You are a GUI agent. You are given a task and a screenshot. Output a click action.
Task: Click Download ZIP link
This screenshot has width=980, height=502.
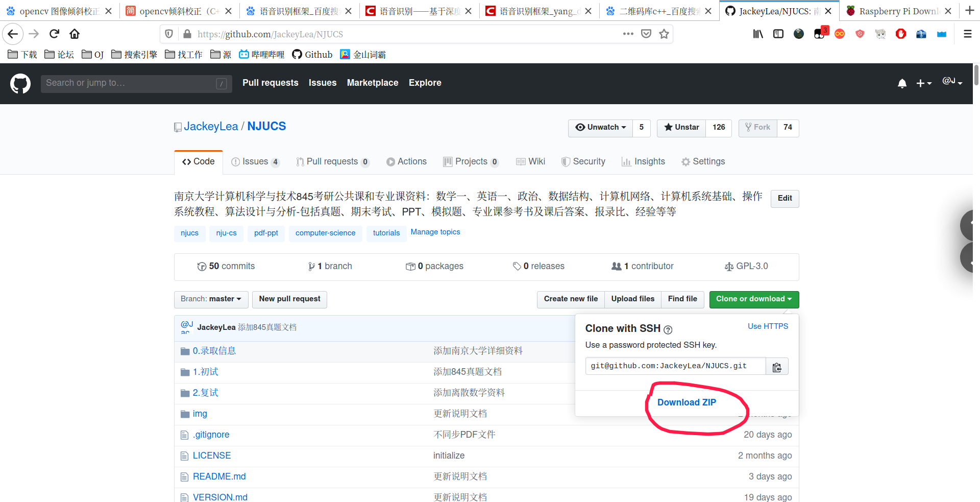(687, 403)
